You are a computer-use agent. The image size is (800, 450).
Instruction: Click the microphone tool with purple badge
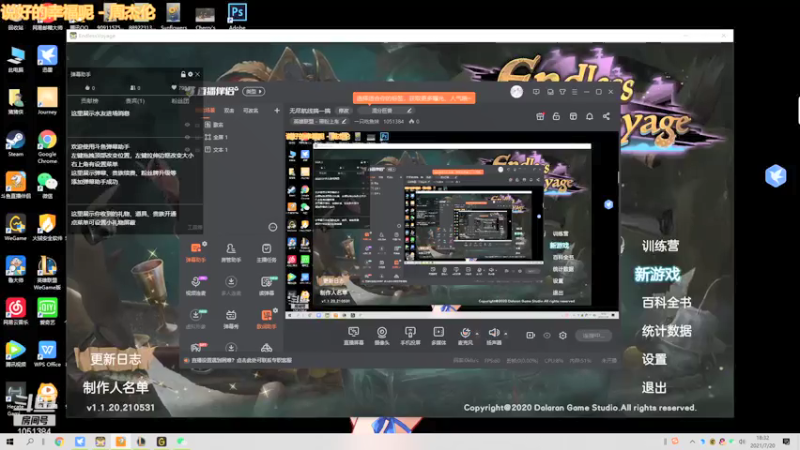point(196,286)
